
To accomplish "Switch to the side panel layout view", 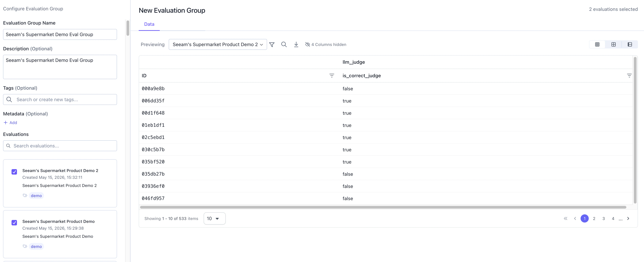I will pos(629,44).
